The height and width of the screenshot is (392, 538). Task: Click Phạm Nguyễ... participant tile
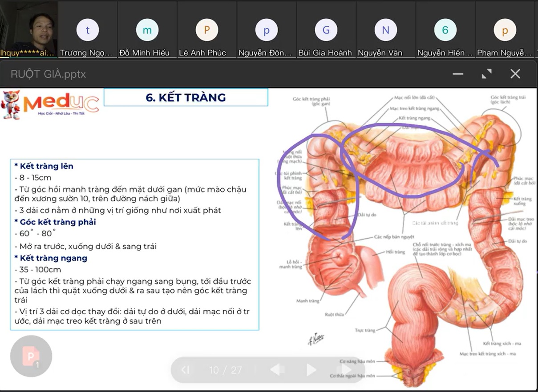[505, 30]
